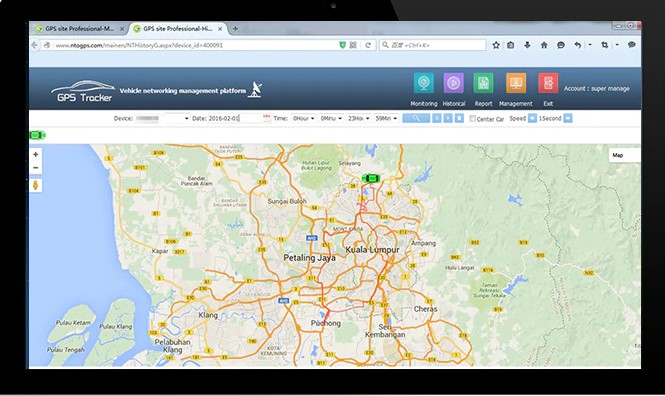Click the Petaling Jaya map label
The height and width of the screenshot is (396, 665).
click(x=309, y=258)
